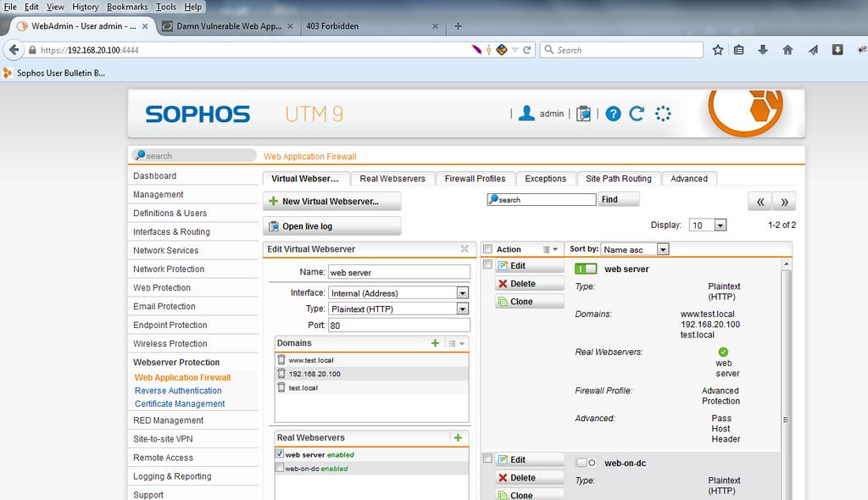Toggle the web server status switch off

tap(586, 269)
